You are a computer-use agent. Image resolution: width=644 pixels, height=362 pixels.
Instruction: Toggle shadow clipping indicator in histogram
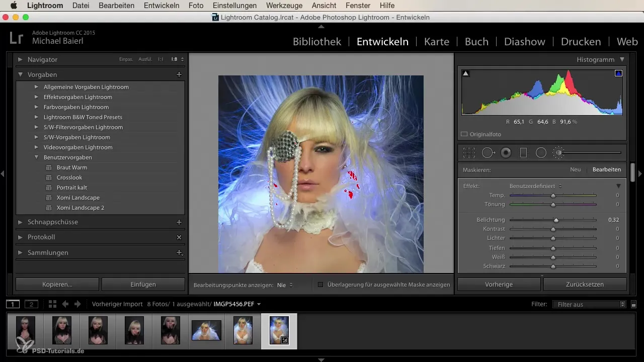tap(465, 73)
